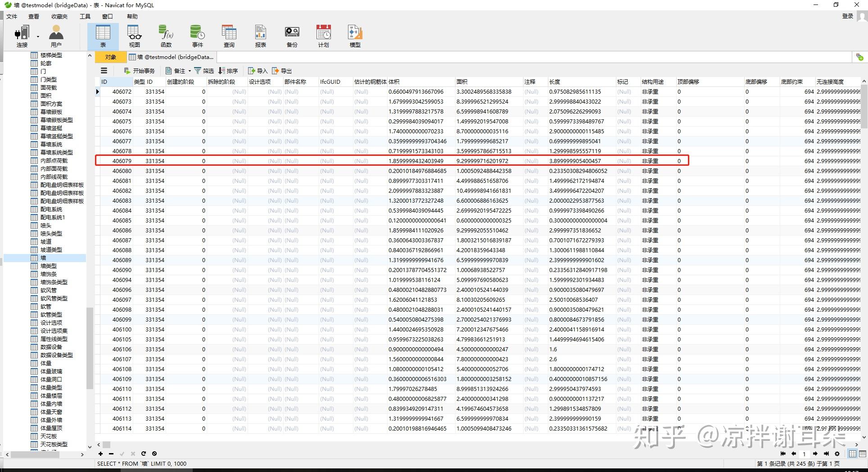The height and width of the screenshot is (472, 868).
Task: Open the 查询 (Query) tool
Action: point(229,36)
